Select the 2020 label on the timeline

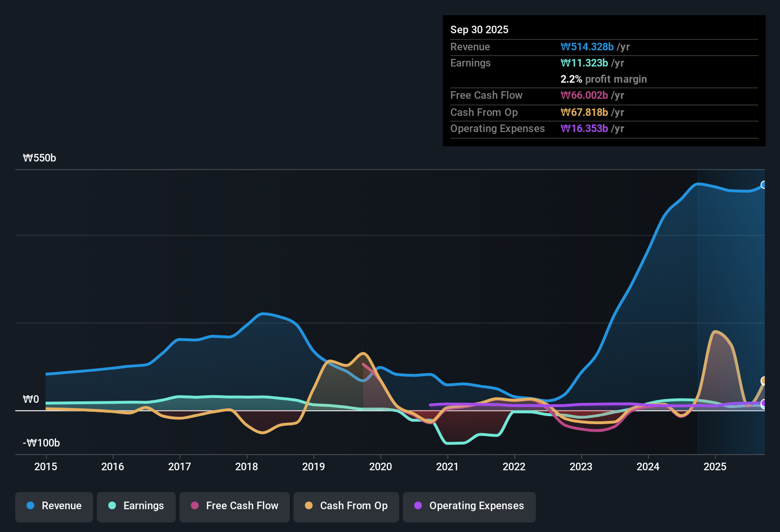(380, 467)
